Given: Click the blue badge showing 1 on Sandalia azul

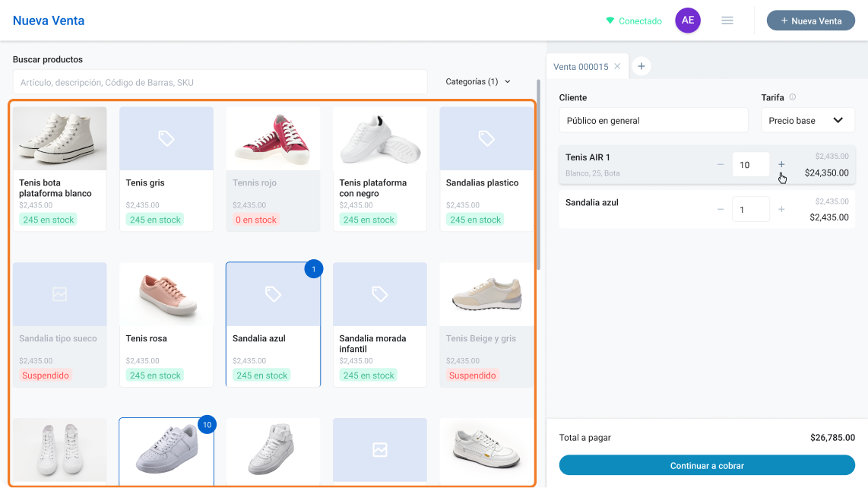Looking at the screenshot, I should coord(313,269).
